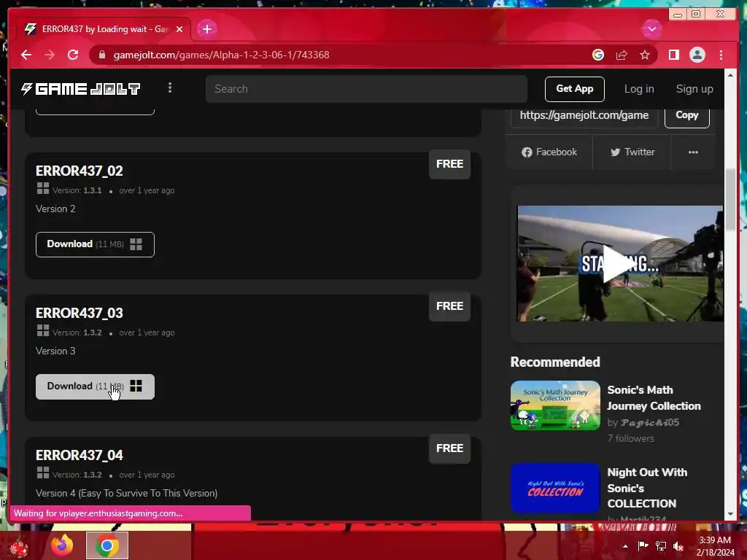Open more share options ellipsis
This screenshot has width=747, height=560.
coord(693,152)
